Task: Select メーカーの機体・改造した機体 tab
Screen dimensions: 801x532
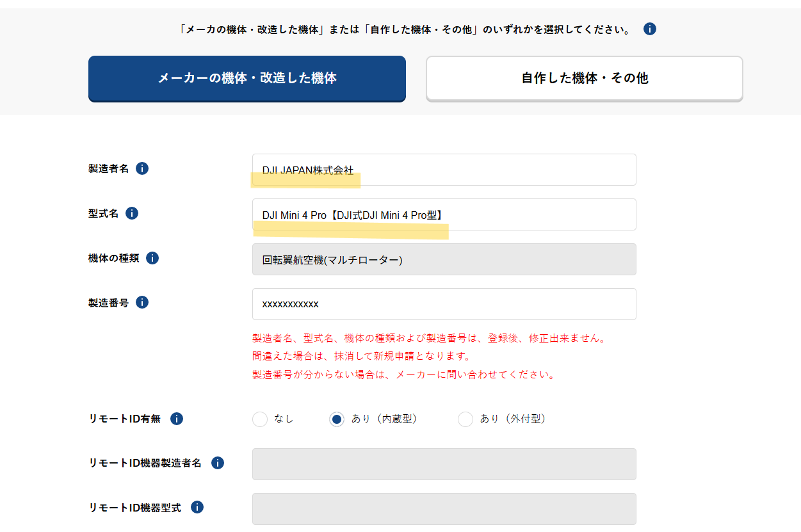Action: pos(247,78)
